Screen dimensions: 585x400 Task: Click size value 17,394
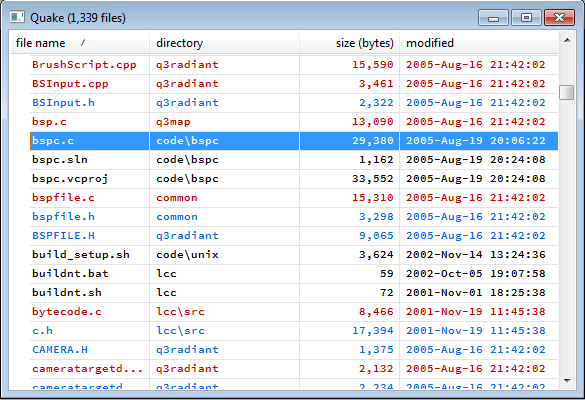pos(373,331)
